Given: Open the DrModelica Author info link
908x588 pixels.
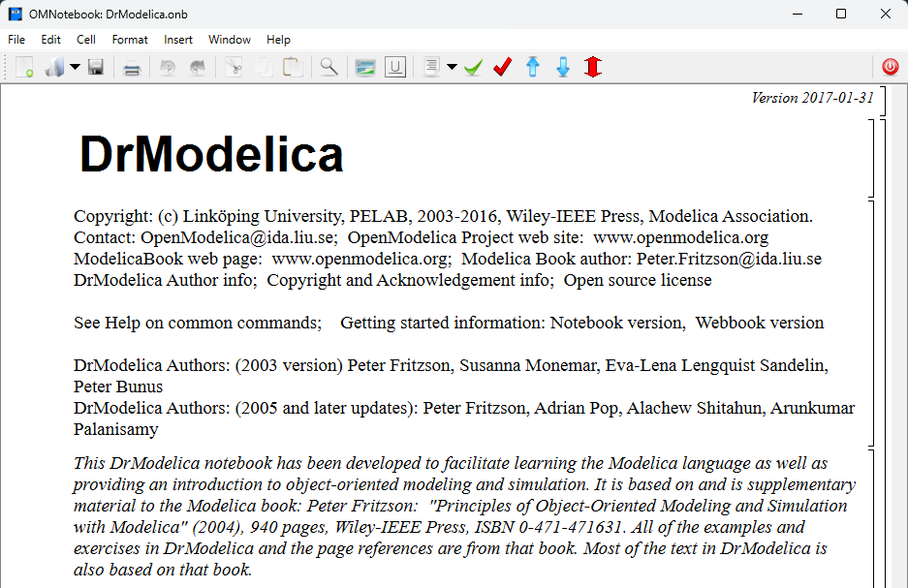Looking at the screenshot, I should [x=164, y=280].
